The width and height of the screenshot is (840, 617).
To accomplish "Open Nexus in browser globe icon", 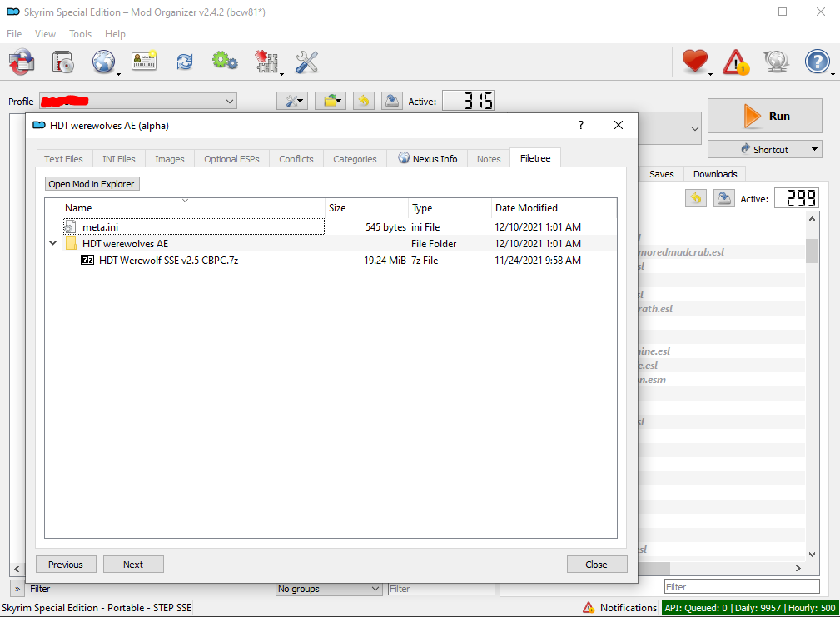I will point(103,62).
